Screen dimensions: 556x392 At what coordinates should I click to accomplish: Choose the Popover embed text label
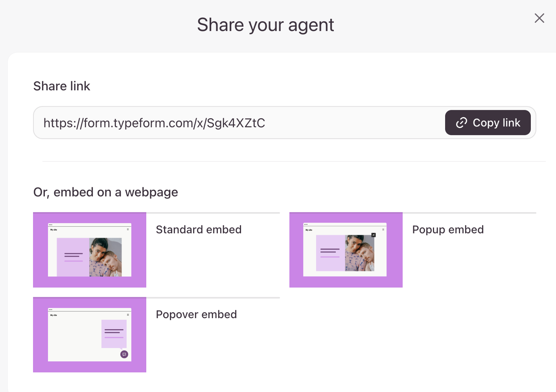(196, 315)
